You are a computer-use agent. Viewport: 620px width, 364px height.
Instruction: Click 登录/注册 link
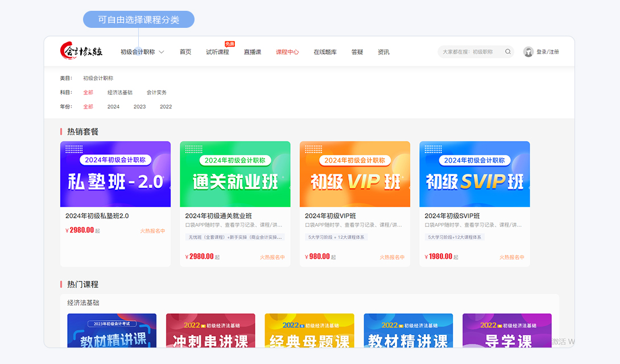pos(548,52)
